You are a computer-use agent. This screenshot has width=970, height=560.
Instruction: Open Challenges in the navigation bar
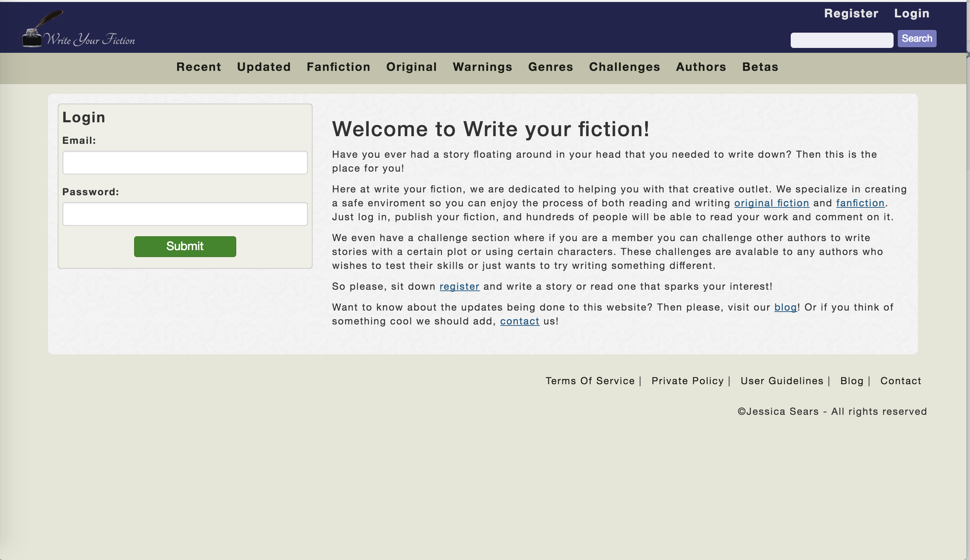(x=624, y=67)
